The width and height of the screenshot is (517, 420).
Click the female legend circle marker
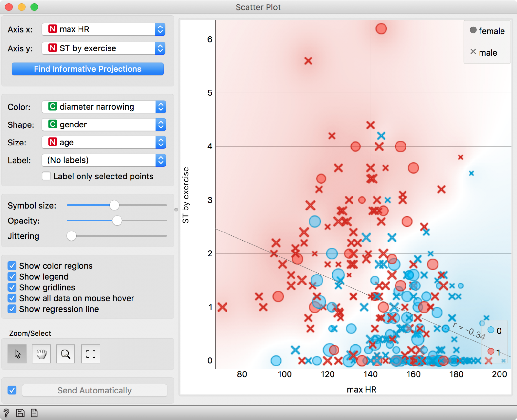473,30
